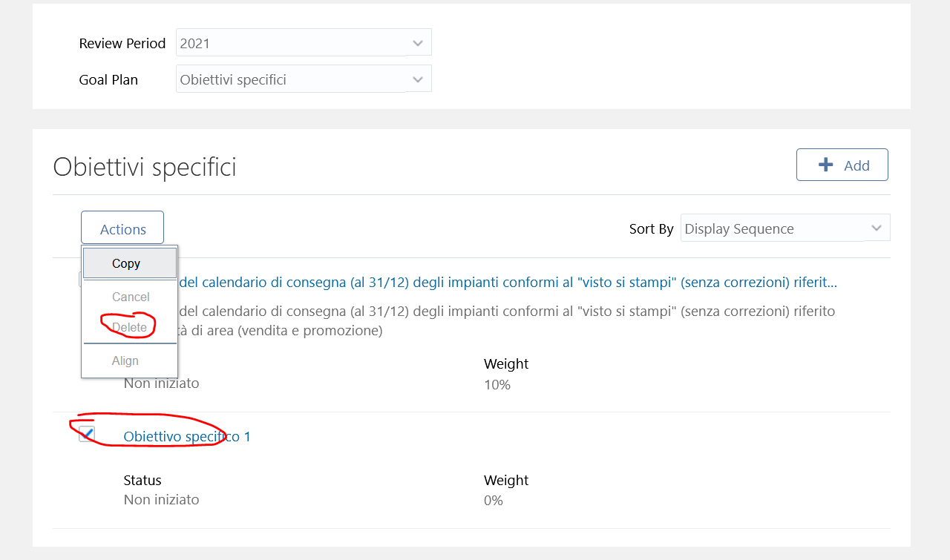Viewport: 950px width, 560px height.
Task: Click the Sort By label
Action: [x=651, y=228]
